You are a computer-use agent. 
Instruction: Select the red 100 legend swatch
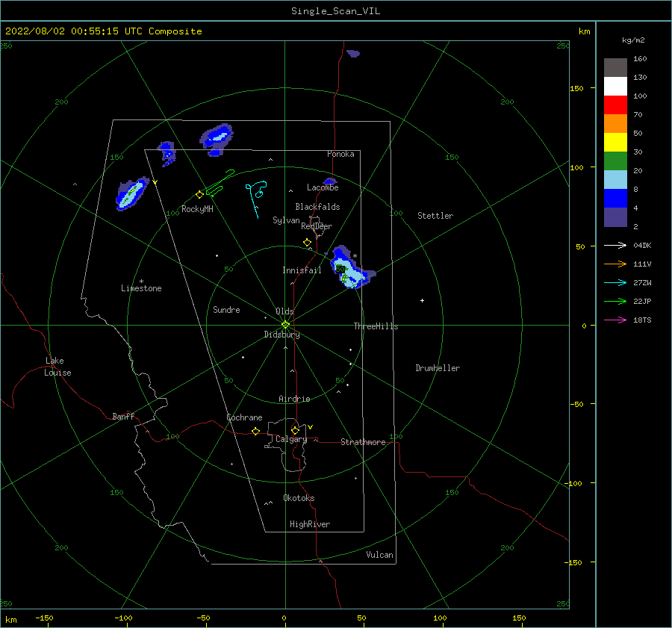click(x=615, y=105)
